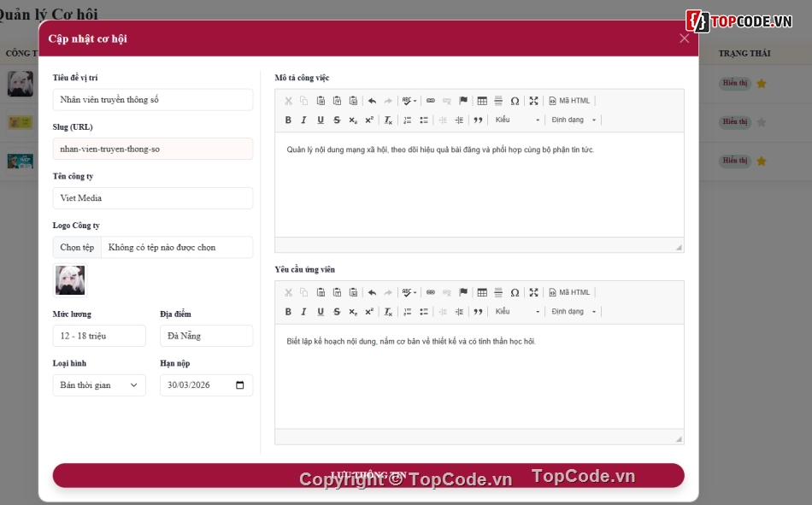The width and height of the screenshot is (812, 505).
Task: Click Cut icon in Mô tả công việc editor
Action: (x=288, y=101)
